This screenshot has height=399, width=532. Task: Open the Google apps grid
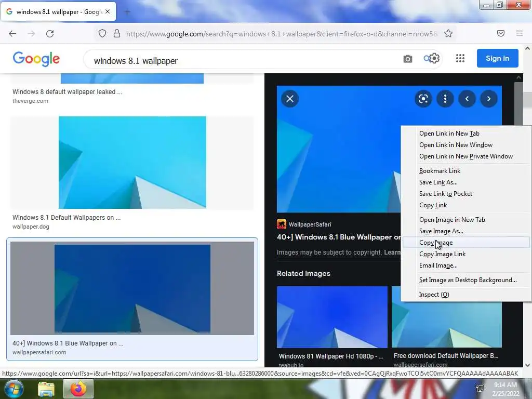[x=460, y=58]
